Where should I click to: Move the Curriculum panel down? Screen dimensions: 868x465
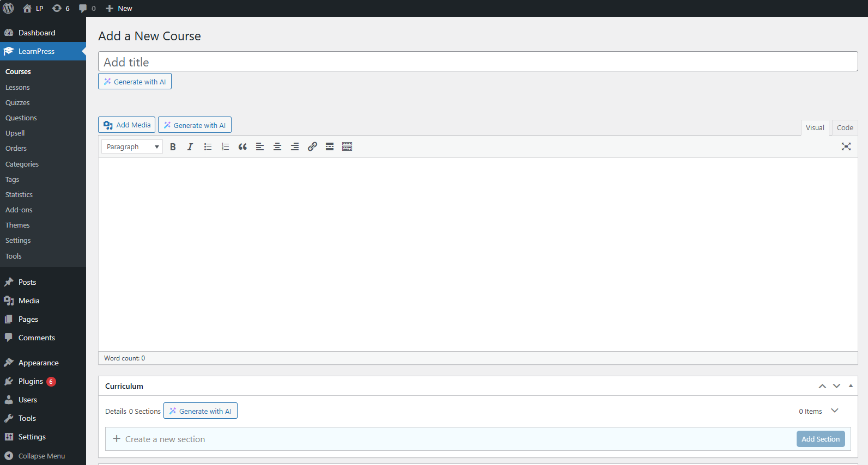[836, 386]
